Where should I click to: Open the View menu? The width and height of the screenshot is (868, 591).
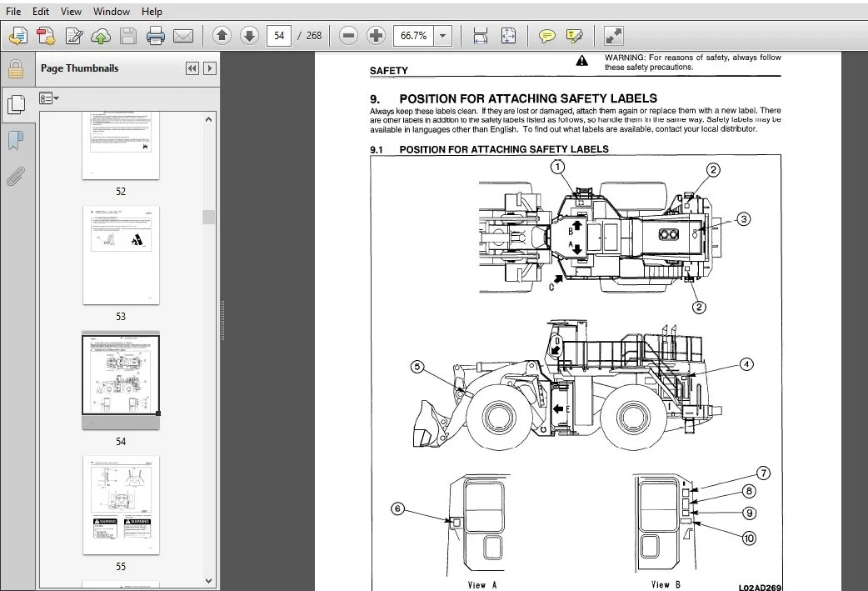71,11
